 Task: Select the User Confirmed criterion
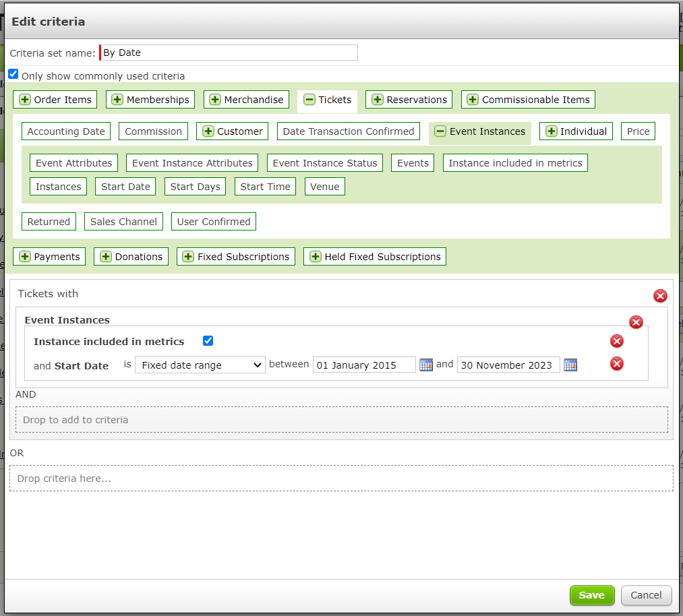click(x=214, y=221)
